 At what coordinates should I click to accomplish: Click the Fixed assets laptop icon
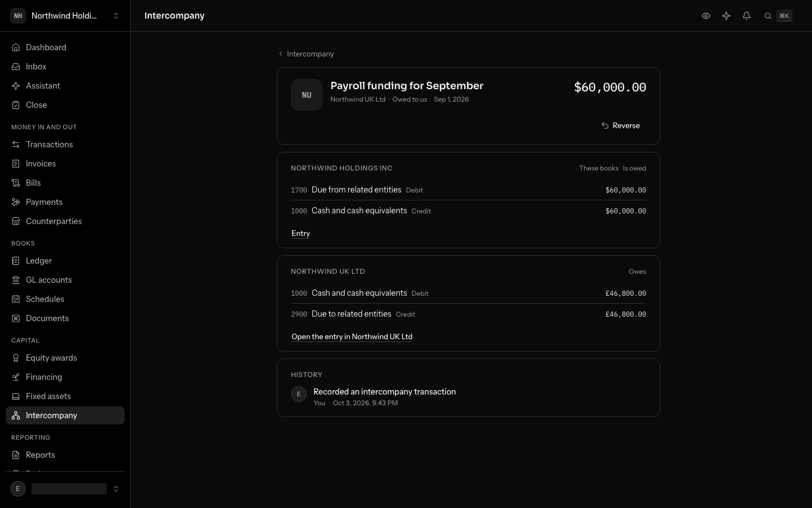(16, 396)
